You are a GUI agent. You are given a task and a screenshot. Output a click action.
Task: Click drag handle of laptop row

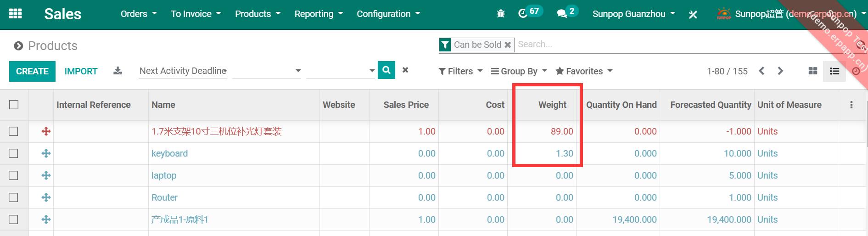point(46,175)
